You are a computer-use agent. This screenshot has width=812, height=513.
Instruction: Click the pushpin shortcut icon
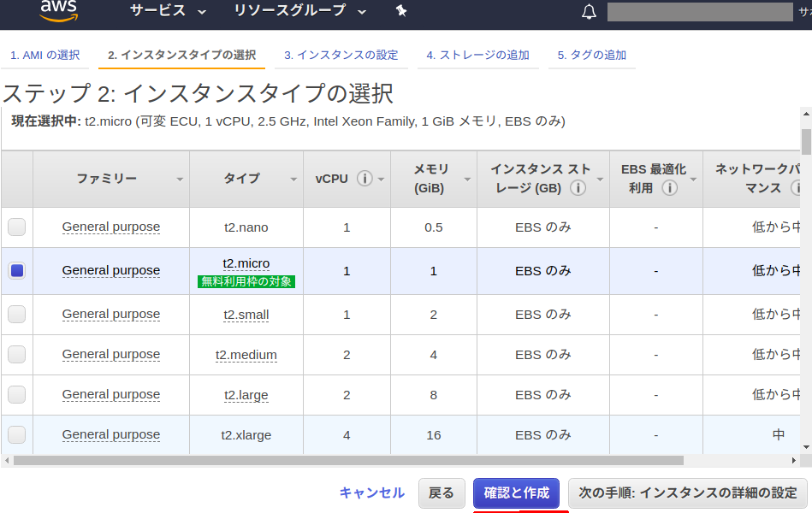point(401,11)
